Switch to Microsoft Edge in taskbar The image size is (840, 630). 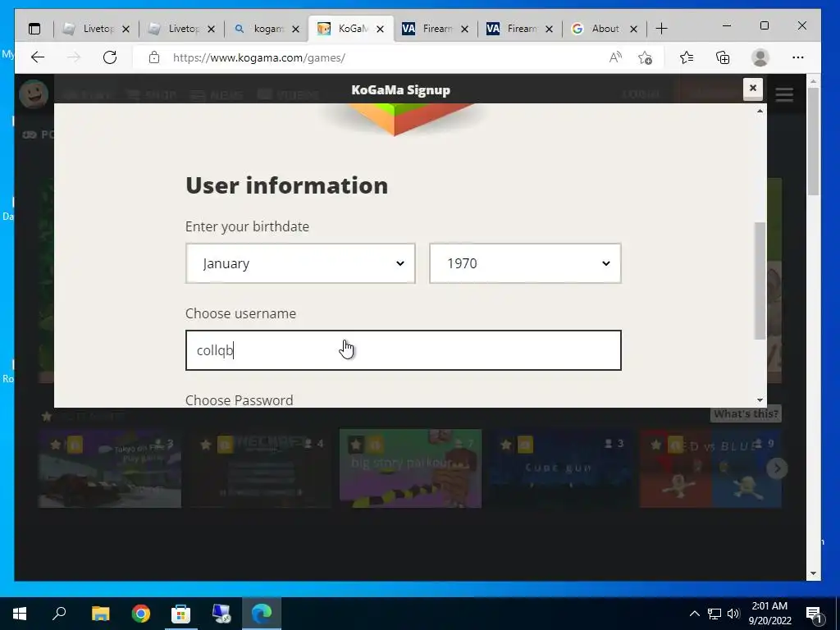262,614
